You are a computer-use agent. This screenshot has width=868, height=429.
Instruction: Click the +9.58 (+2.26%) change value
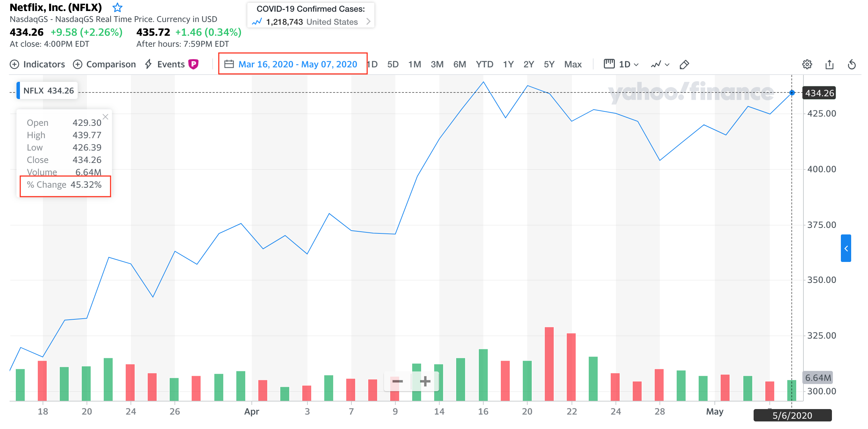tap(87, 32)
